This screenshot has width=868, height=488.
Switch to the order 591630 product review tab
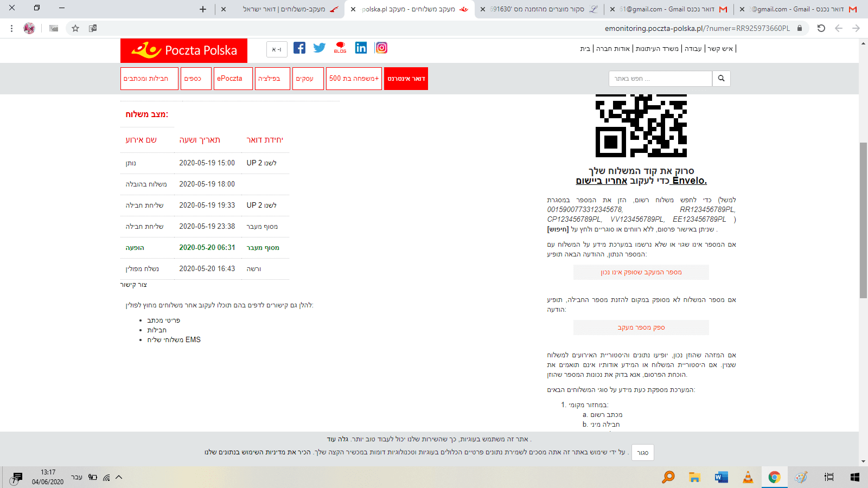(537, 9)
